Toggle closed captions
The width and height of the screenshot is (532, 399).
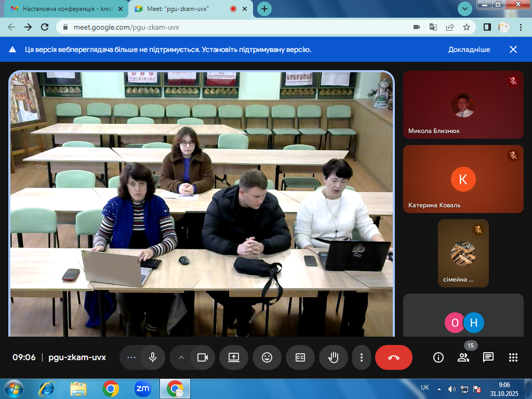coord(300,357)
